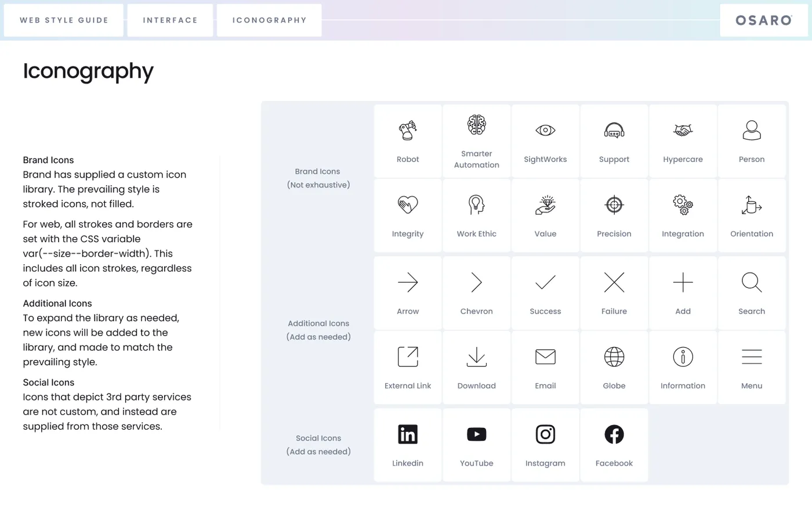Select the Information circle icon
The height and width of the screenshot is (508, 812).
click(683, 357)
